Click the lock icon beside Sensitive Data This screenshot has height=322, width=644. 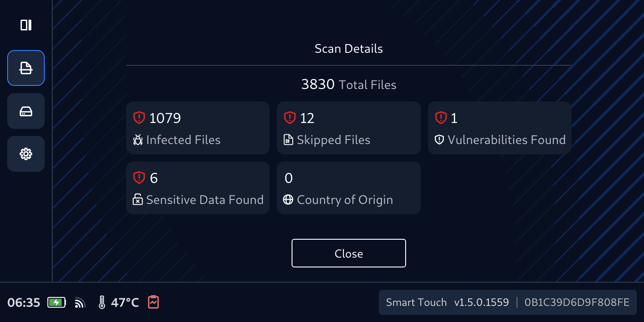pyautogui.click(x=138, y=200)
